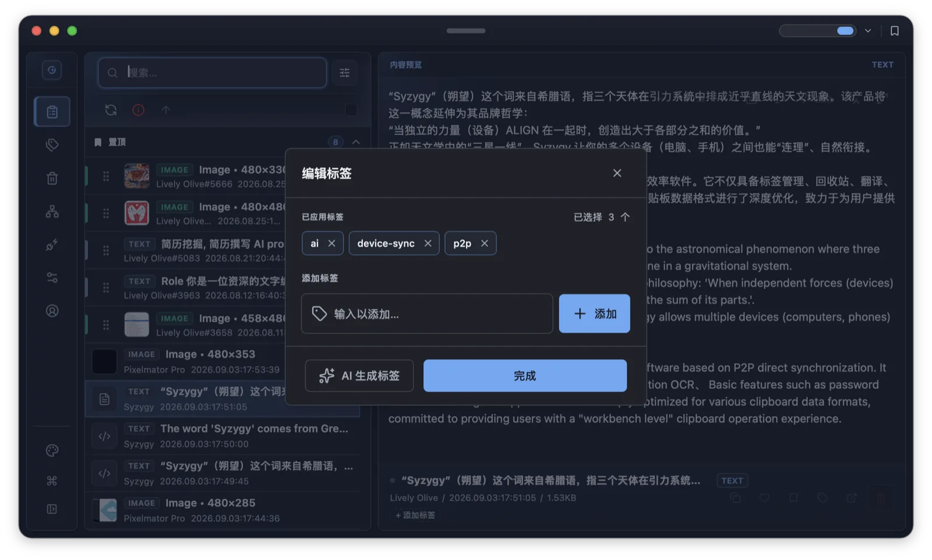932x560 pixels.
Task: Open the user account icon in sidebar
Action: (x=52, y=311)
